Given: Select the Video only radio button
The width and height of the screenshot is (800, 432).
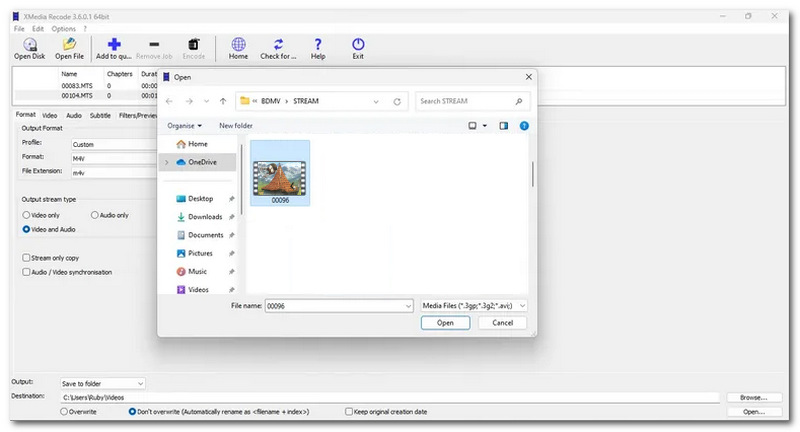Looking at the screenshot, I should coord(26,215).
